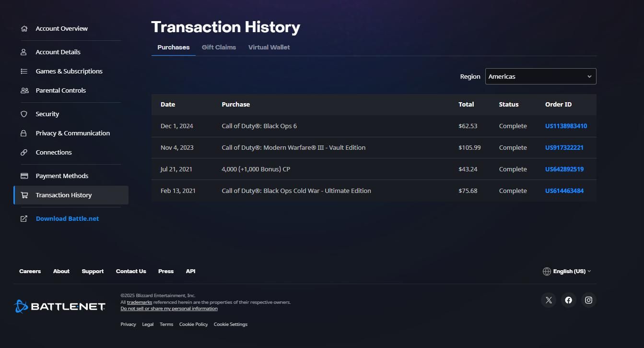Open the Terms footer link
644x348 pixels.
(x=166, y=324)
